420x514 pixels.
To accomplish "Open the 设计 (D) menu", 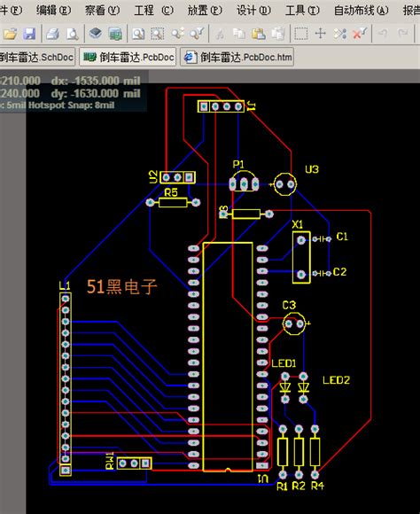I will (x=253, y=11).
